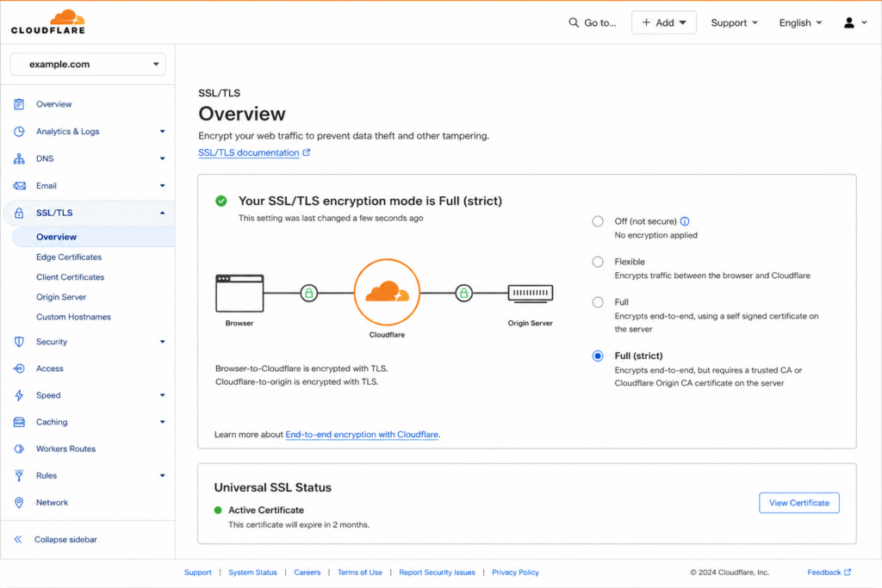Viewport: 882px width, 588px height.
Task: Open the English language dropdown
Action: coord(800,22)
